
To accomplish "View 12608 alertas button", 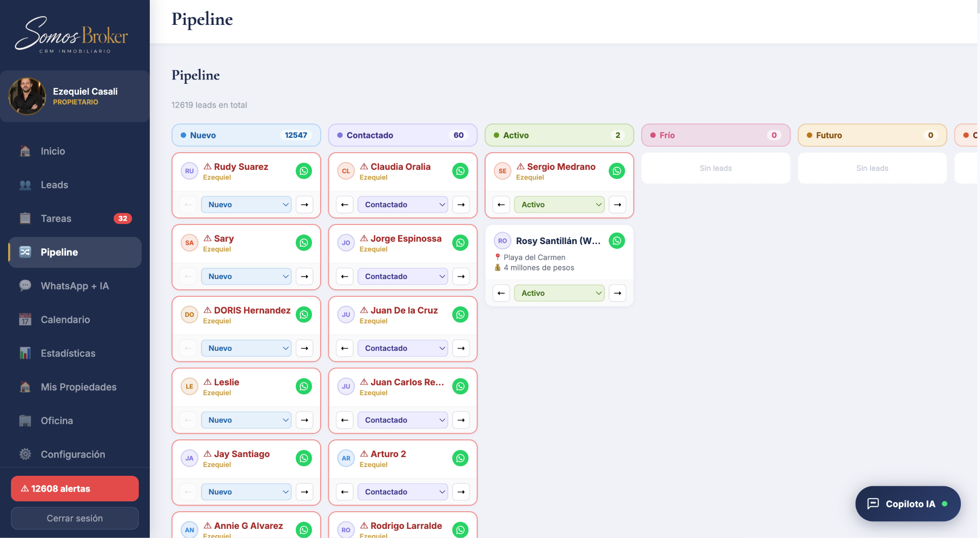I will (x=75, y=489).
